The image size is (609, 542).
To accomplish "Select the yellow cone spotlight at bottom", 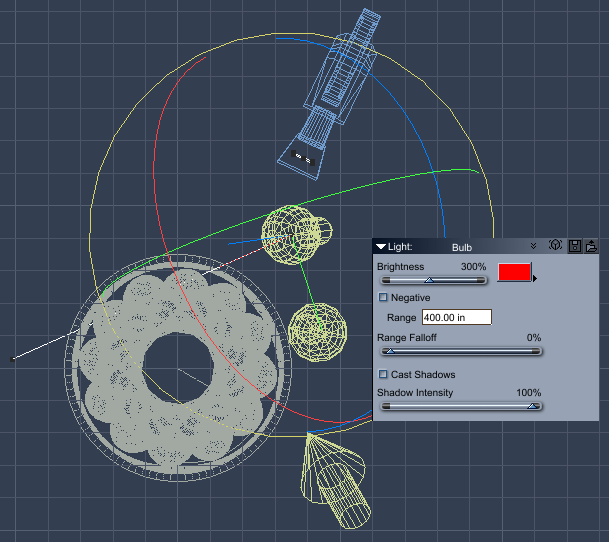I will pyautogui.click(x=336, y=481).
